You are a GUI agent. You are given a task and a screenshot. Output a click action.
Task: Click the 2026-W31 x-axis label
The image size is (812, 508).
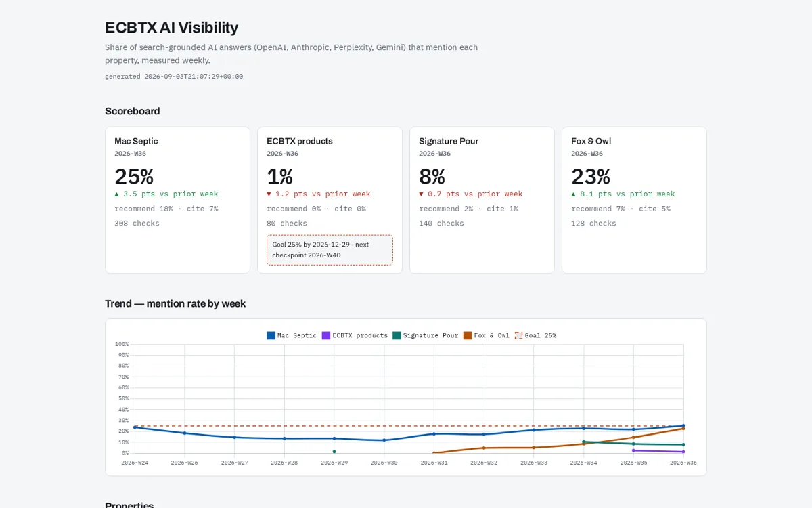coord(434,463)
